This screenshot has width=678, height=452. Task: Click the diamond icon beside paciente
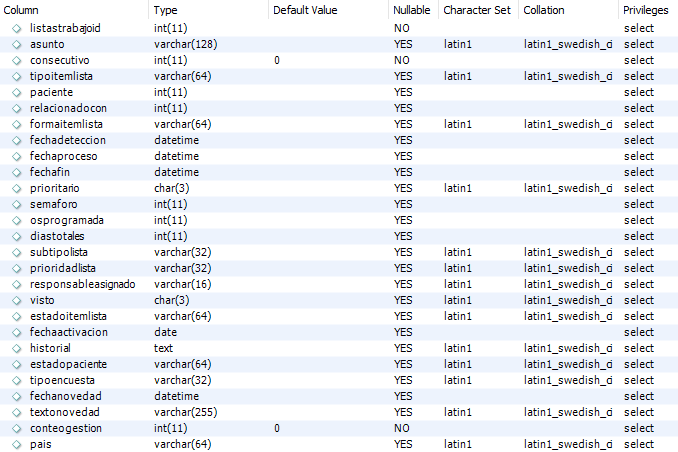point(16,93)
